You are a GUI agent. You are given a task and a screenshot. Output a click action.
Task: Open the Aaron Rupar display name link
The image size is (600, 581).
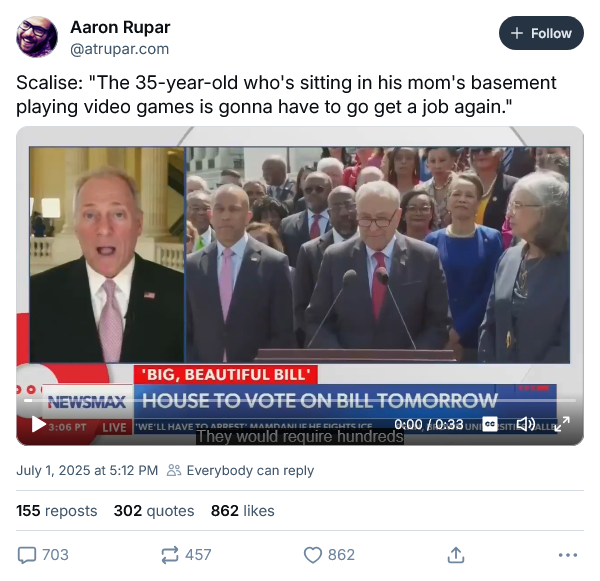point(120,28)
